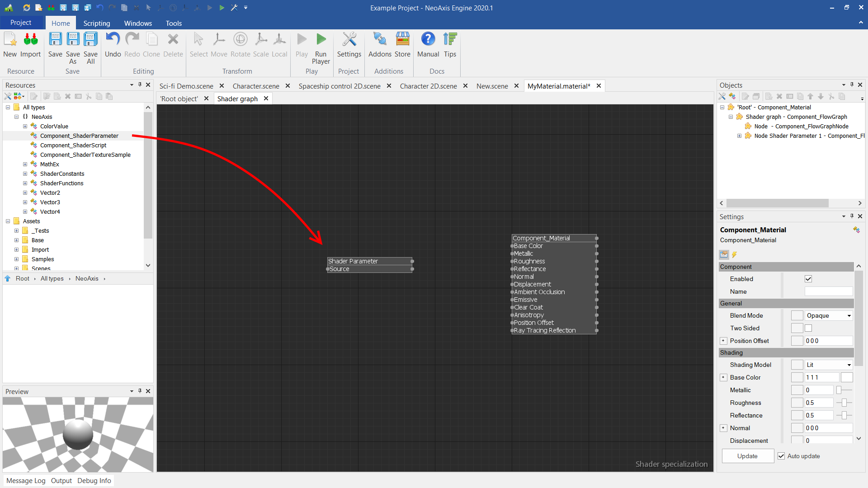Click the Undo icon in ribbon
The height and width of the screenshot is (488, 868).
tap(113, 40)
